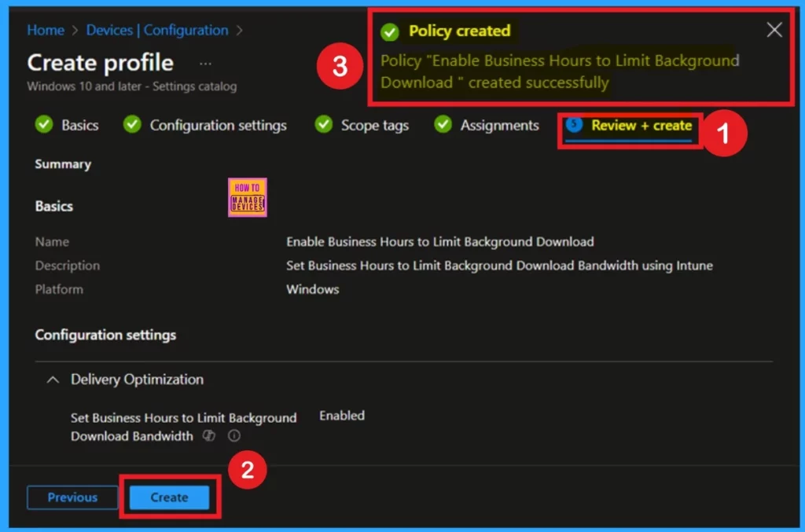Click the Platform field label
Image resolution: width=805 pixels, height=532 pixels.
[x=59, y=289]
